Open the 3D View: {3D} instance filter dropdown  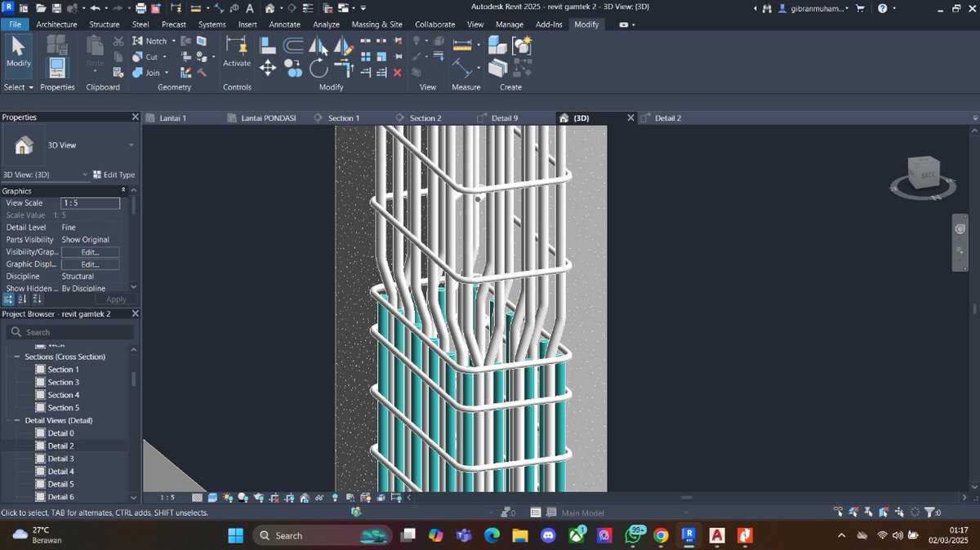[x=85, y=175]
